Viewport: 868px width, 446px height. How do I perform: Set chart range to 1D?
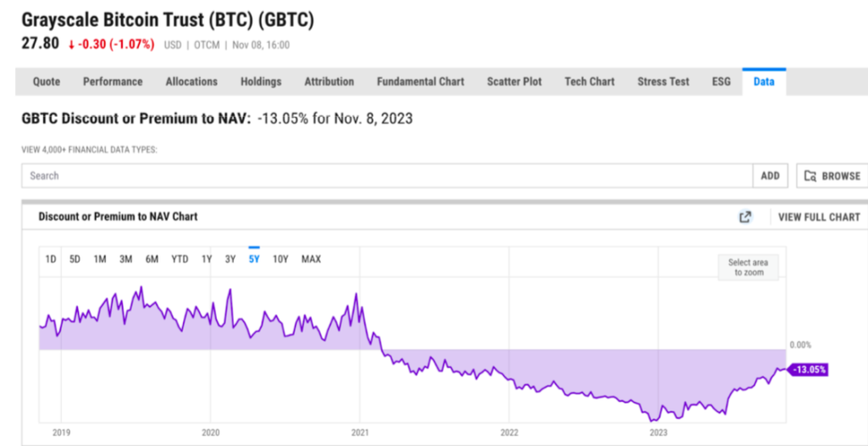[50, 259]
